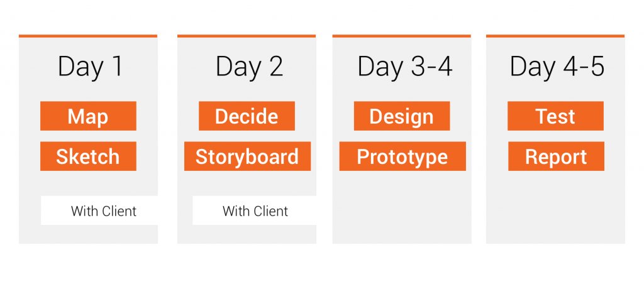Click the Day 4-5 heading
This screenshot has height=284, width=644.
tap(557, 67)
